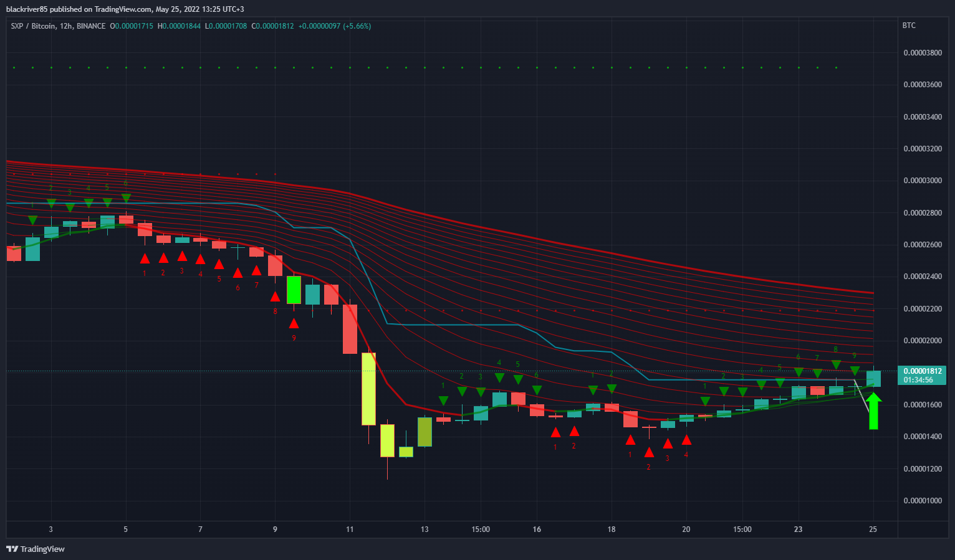The height and width of the screenshot is (560, 955).
Task: Click date 16 on the time axis
Action: pos(537,529)
